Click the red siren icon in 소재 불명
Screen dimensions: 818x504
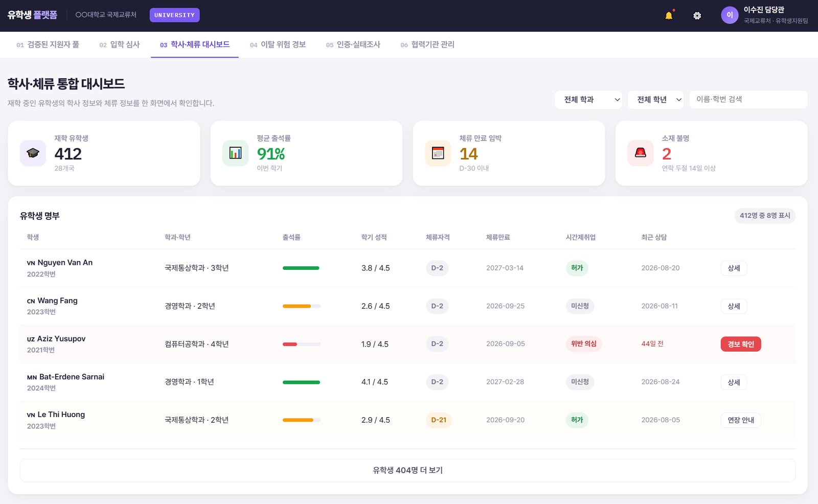[x=640, y=153]
